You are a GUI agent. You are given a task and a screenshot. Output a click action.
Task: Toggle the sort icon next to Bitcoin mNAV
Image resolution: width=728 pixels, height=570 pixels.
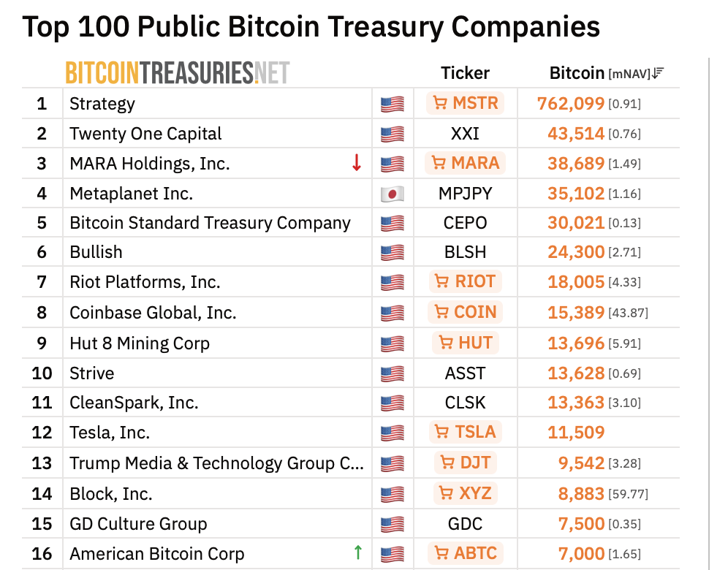point(656,72)
